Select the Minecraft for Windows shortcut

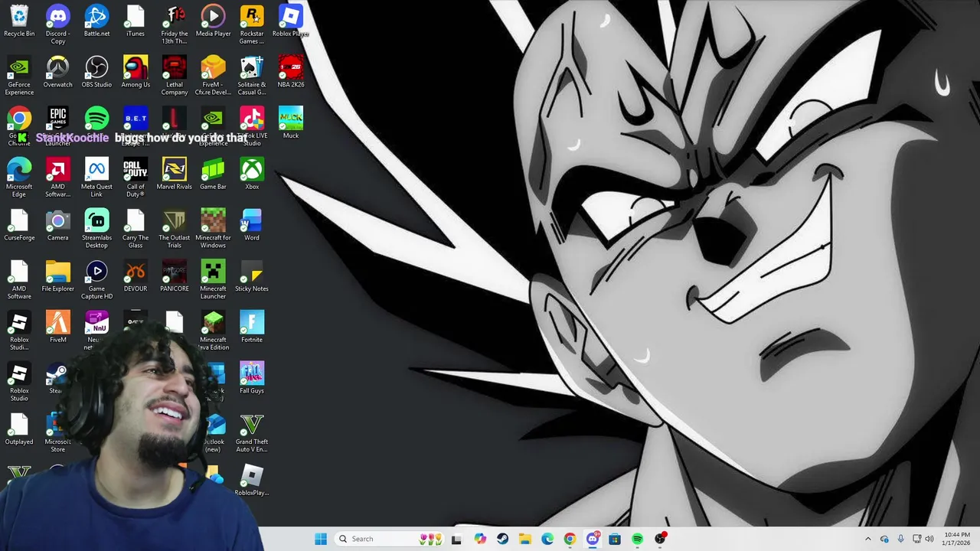[x=213, y=230]
